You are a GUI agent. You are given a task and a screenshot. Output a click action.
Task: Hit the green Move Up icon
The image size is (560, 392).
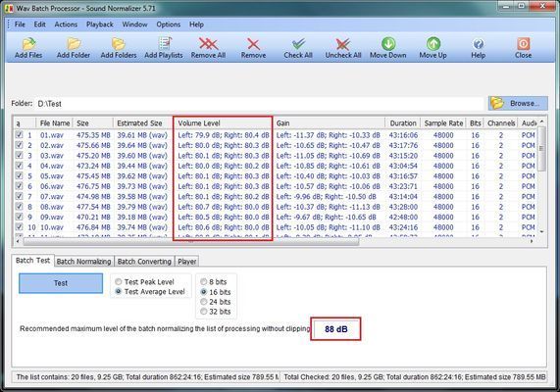(x=433, y=48)
